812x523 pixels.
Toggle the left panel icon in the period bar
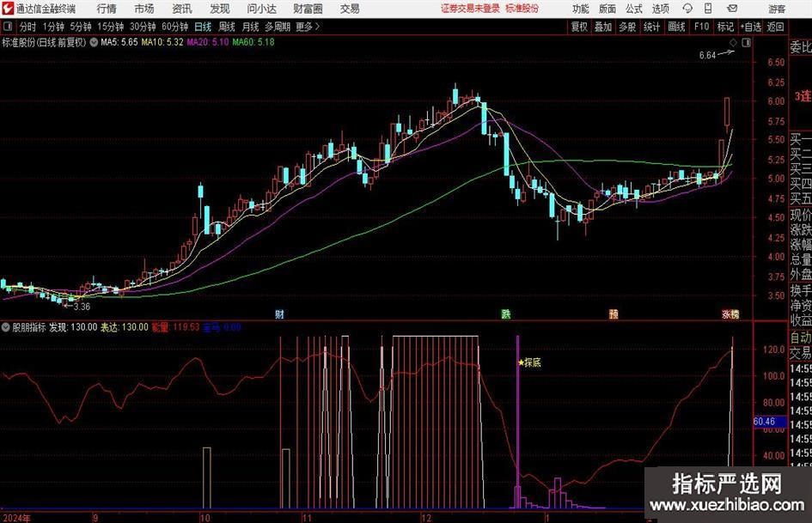point(7,27)
